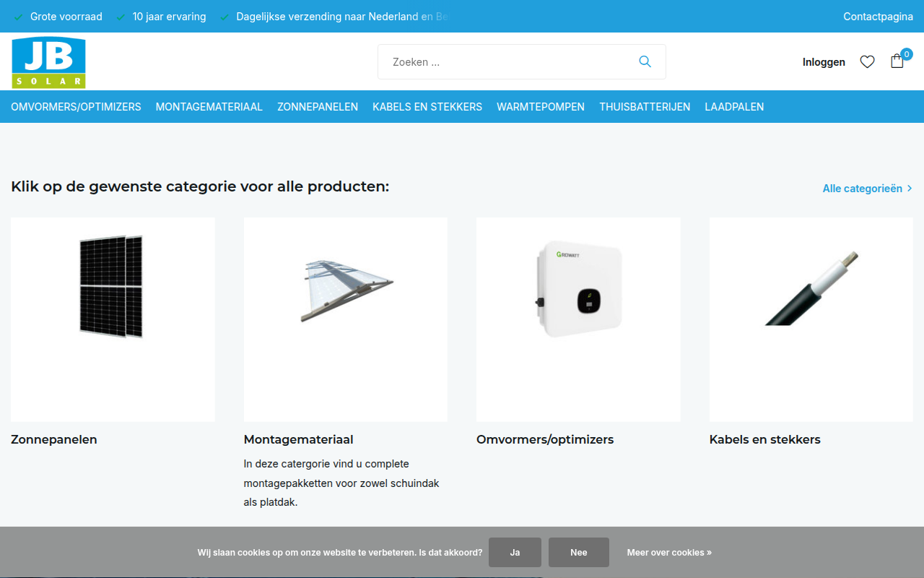
Task: Click the Omvormers/optimizers category title
Action: point(545,439)
